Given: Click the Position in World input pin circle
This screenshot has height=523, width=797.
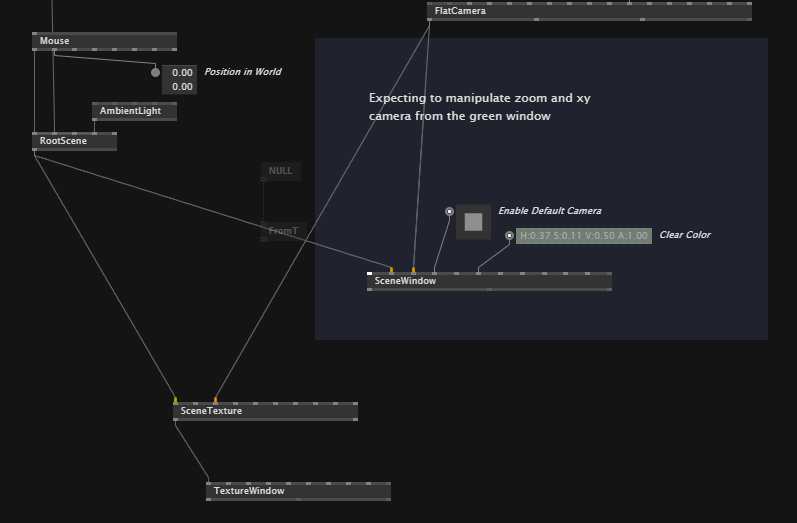Looking at the screenshot, I should [x=155, y=72].
